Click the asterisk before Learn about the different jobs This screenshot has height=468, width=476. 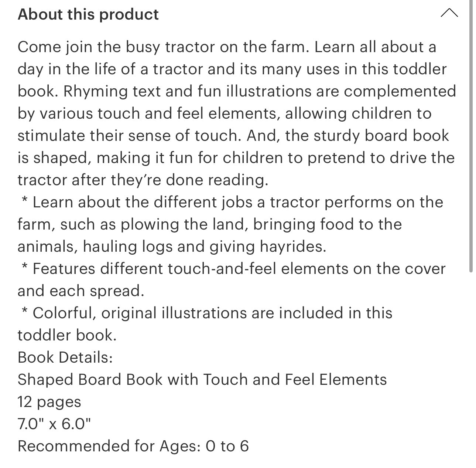pyautogui.click(x=25, y=200)
